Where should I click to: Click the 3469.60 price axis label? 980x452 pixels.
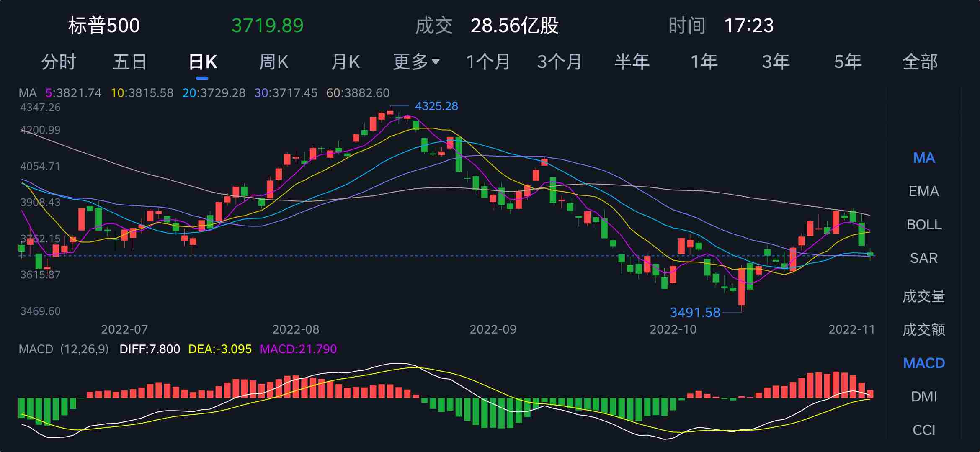40,311
